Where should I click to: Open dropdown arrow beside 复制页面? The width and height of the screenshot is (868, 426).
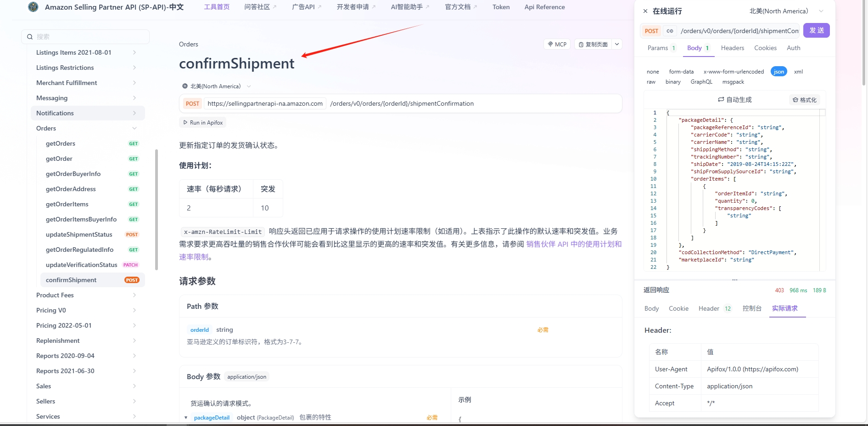pos(617,44)
